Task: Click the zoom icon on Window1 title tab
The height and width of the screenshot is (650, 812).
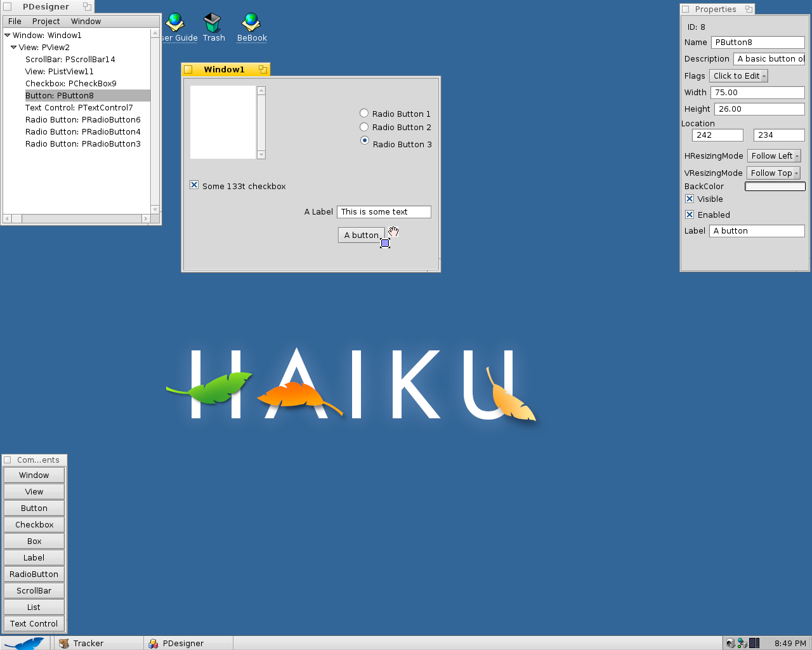Action: (x=263, y=69)
